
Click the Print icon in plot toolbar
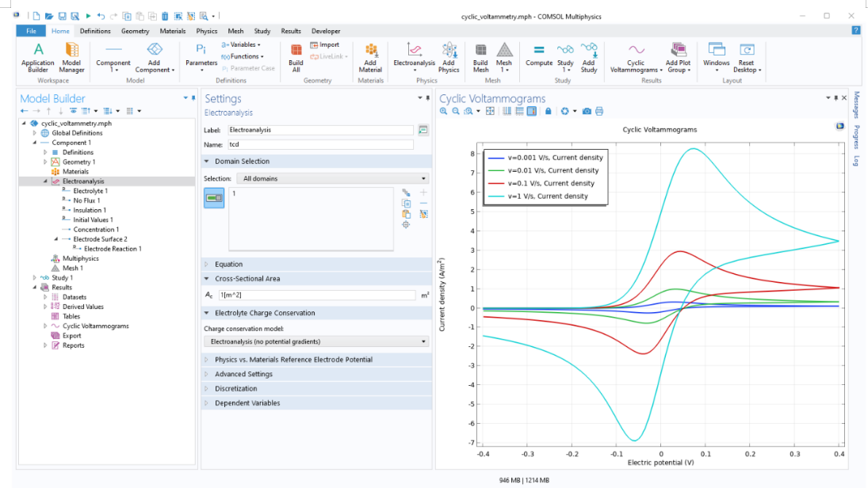599,111
